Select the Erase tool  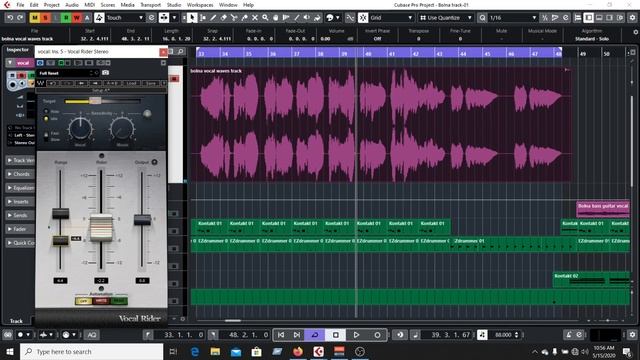pos(223,18)
